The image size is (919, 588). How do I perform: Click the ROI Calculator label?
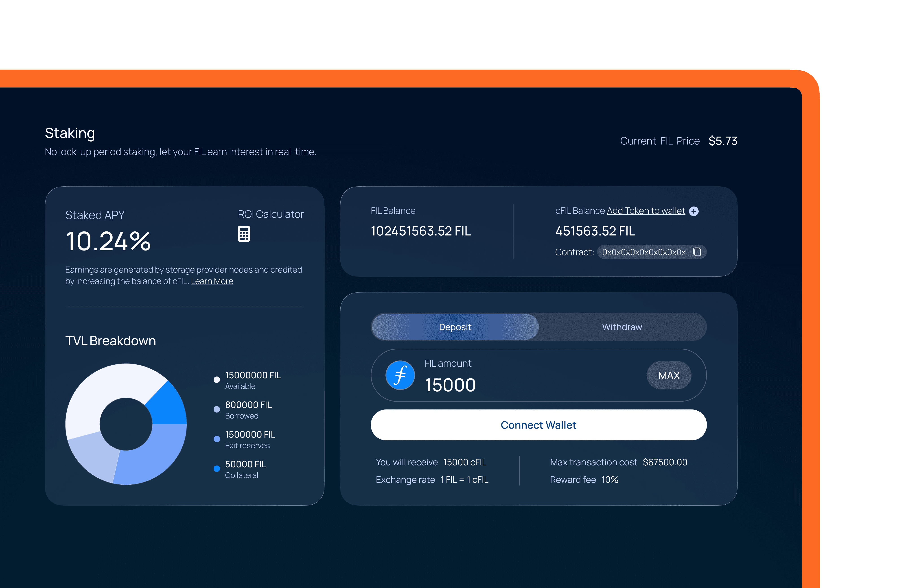270,214
